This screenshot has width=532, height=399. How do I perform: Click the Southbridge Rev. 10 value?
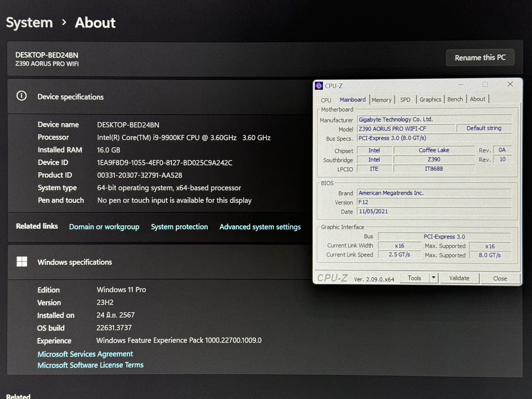(x=502, y=159)
